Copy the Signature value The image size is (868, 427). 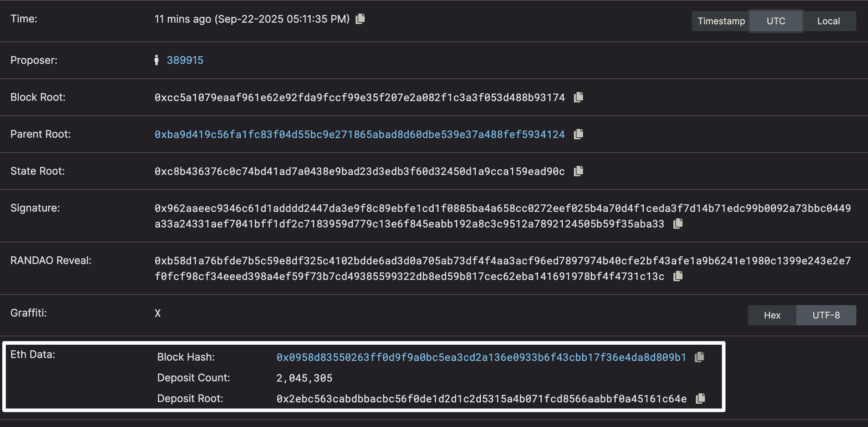tap(678, 224)
